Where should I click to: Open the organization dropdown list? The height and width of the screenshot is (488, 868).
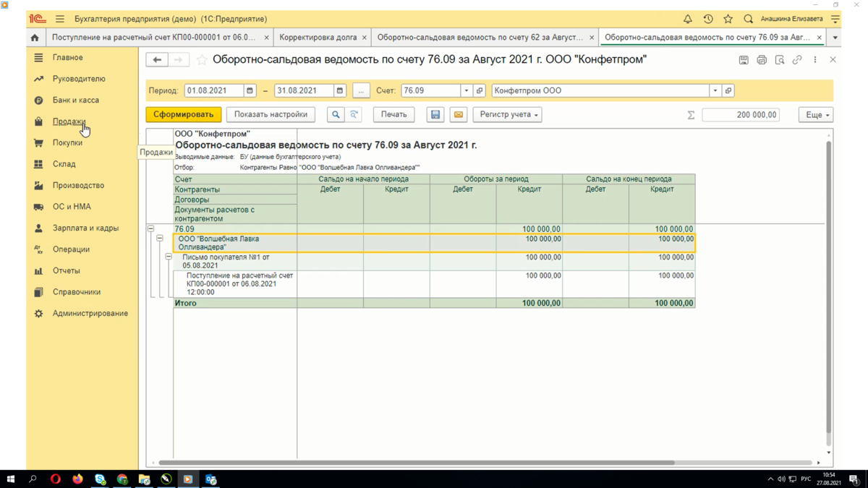[715, 90]
